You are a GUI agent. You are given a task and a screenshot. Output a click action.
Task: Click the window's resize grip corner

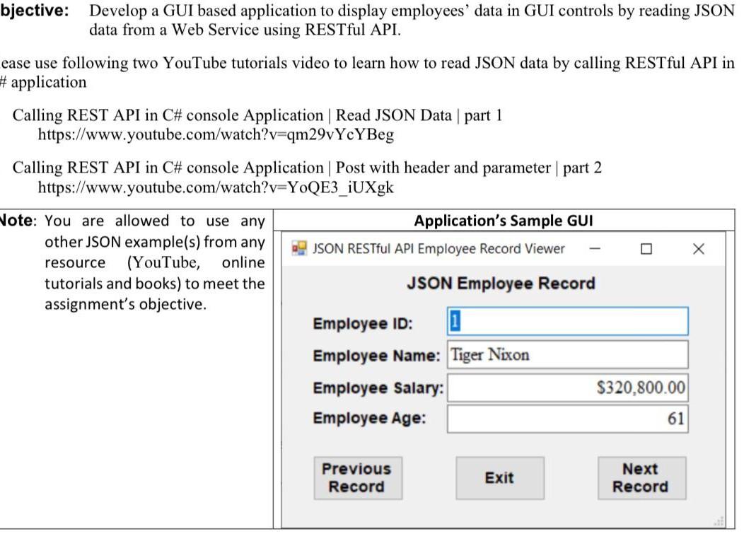pyautogui.click(x=719, y=522)
